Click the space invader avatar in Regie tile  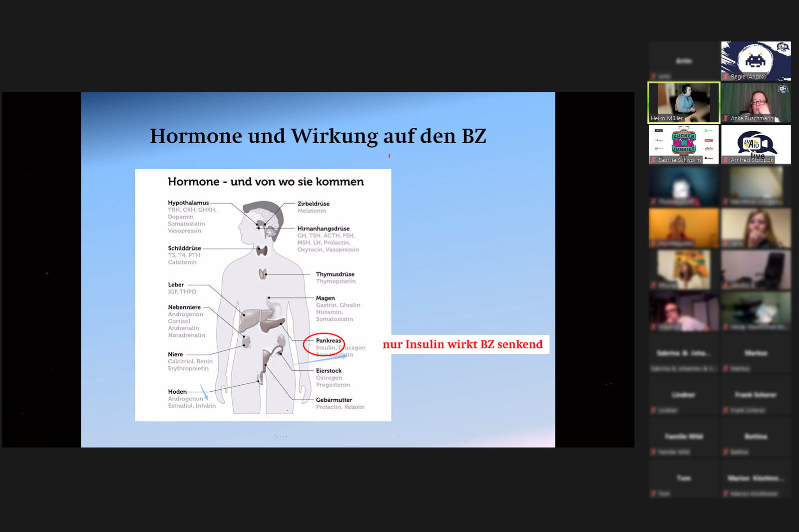pos(755,60)
